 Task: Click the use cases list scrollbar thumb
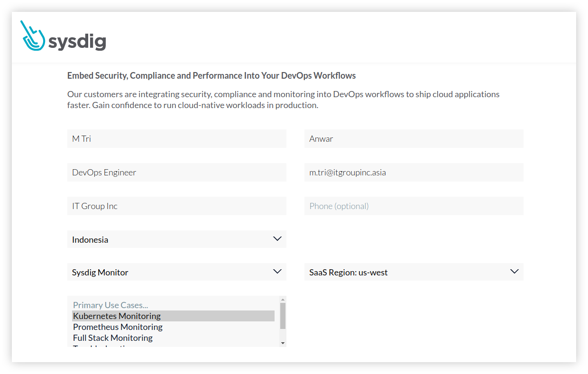coord(283,316)
